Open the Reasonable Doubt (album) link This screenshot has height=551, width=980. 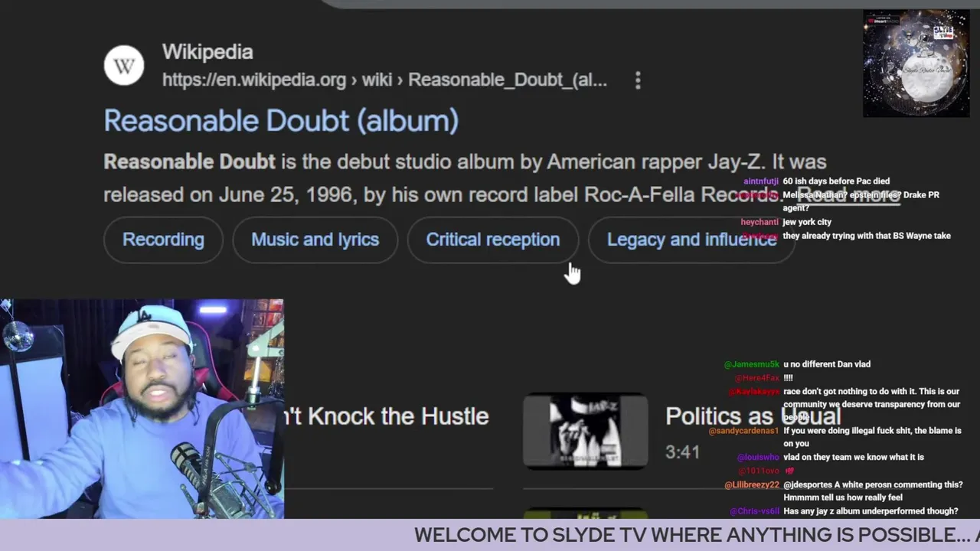tap(281, 121)
